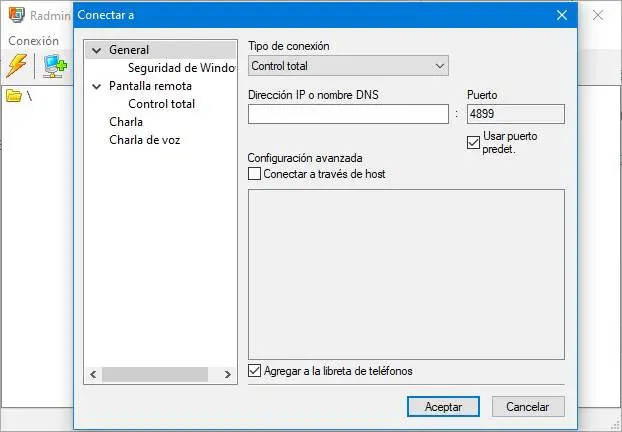
Task: Select the root folder icon in phonebook
Action: pos(14,96)
